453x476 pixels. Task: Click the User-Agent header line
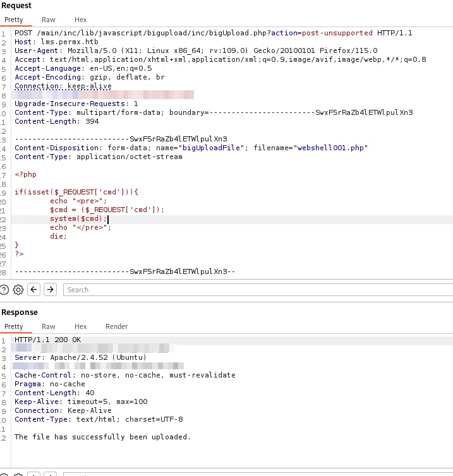click(x=196, y=51)
